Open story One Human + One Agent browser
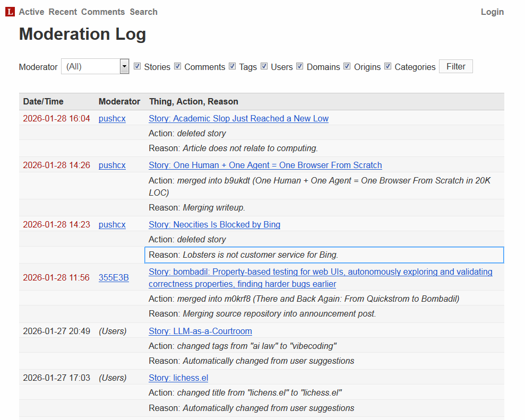 265,165
